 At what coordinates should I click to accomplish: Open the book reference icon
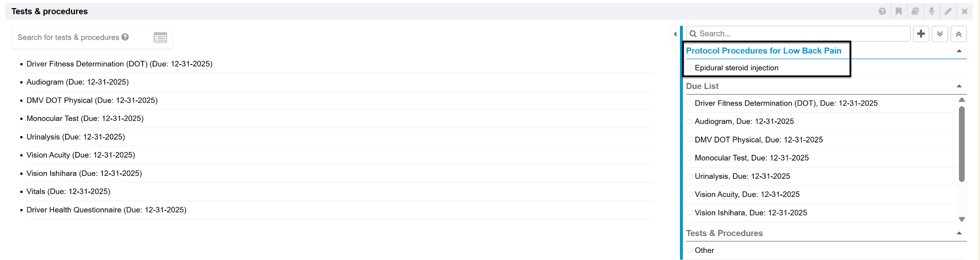coord(915,11)
